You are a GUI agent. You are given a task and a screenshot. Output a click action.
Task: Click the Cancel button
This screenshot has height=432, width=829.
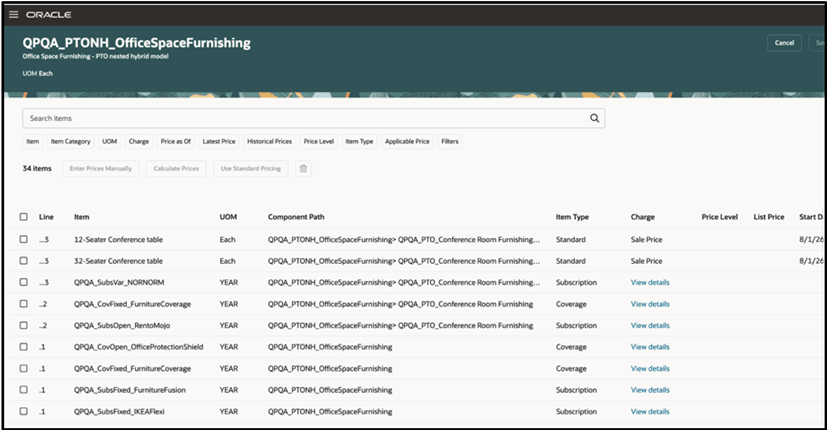[x=784, y=43]
